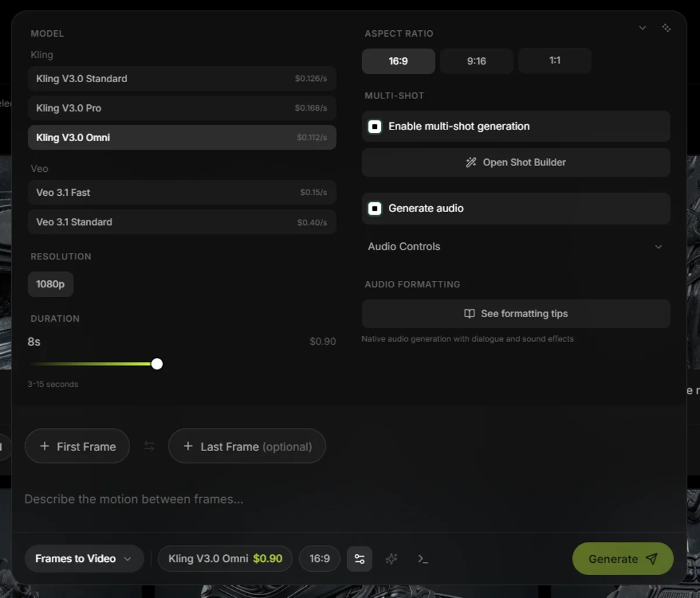700x598 pixels.
Task: Select the Kling V3.0 Pro model
Action: [181, 108]
